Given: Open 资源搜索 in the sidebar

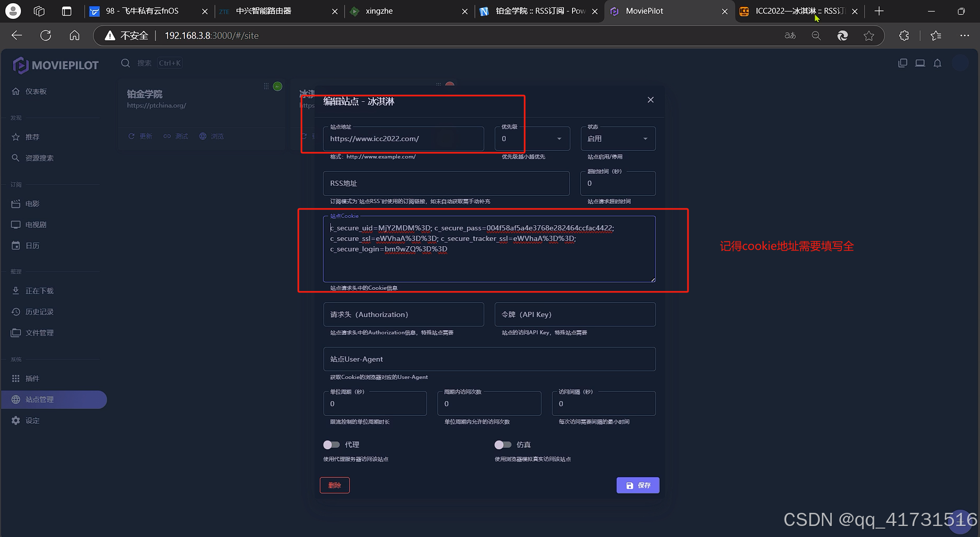Looking at the screenshot, I should pos(33,158).
